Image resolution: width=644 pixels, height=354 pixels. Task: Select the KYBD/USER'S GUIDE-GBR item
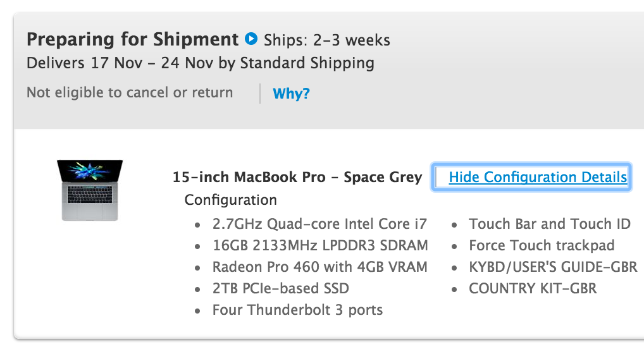554,267
